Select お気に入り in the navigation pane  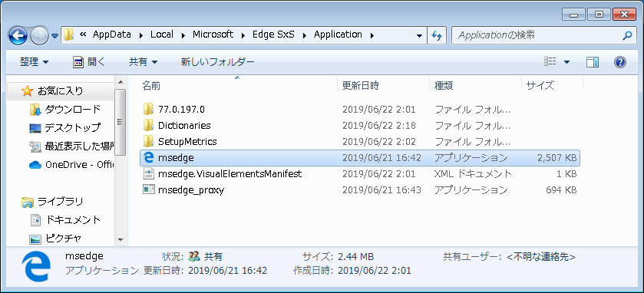tap(61, 91)
